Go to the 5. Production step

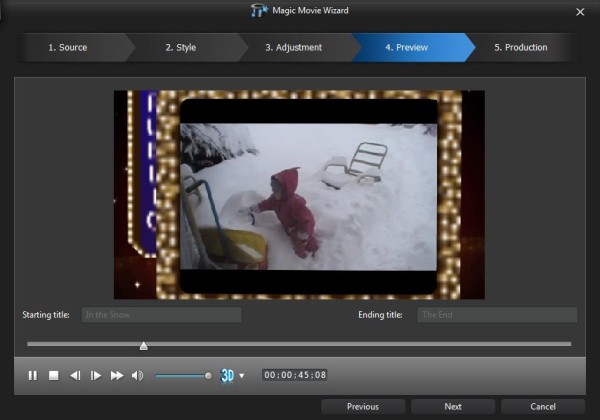pos(522,47)
